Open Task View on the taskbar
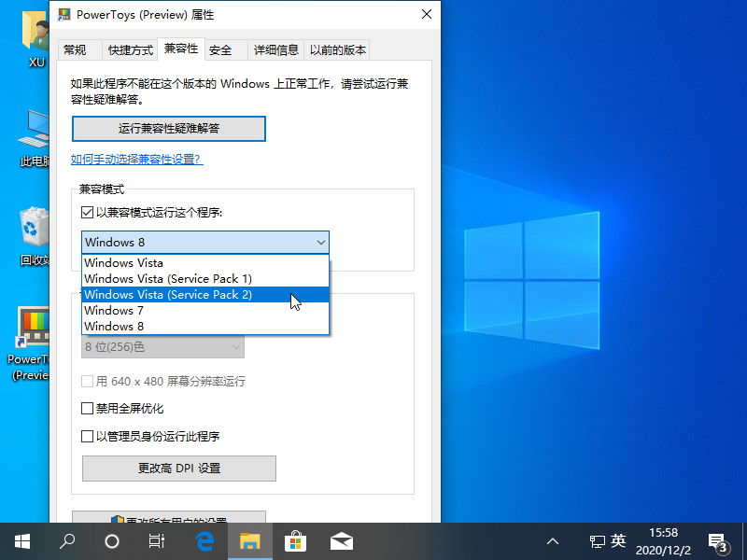Image resolution: width=747 pixels, height=560 pixels. (157, 540)
